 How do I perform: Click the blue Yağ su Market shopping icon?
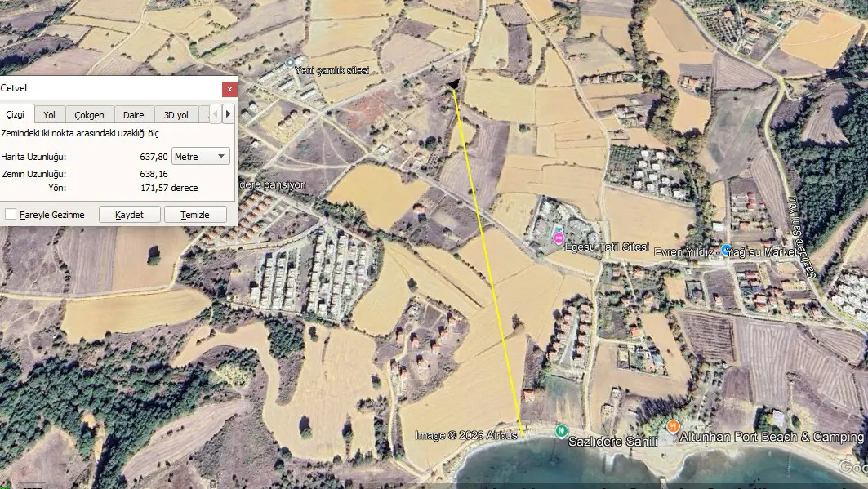pos(727,250)
